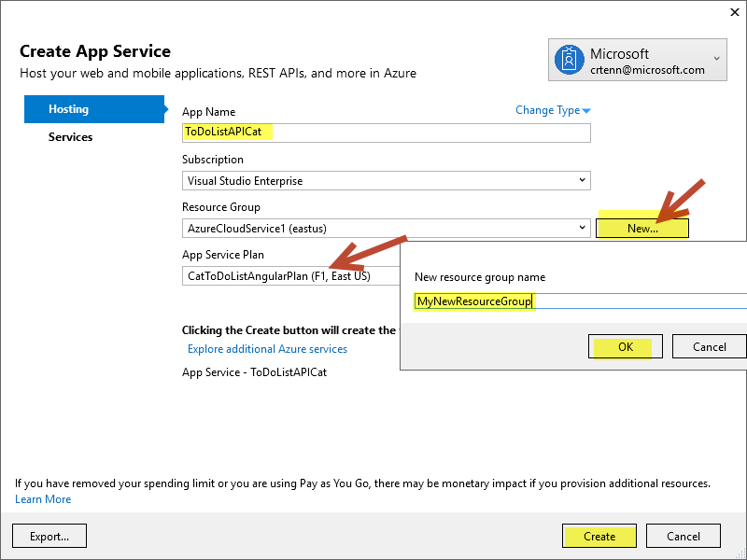Confirm new resource group with OK
The width and height of the screenshot is (747, 560).
(x=626, y=347)
